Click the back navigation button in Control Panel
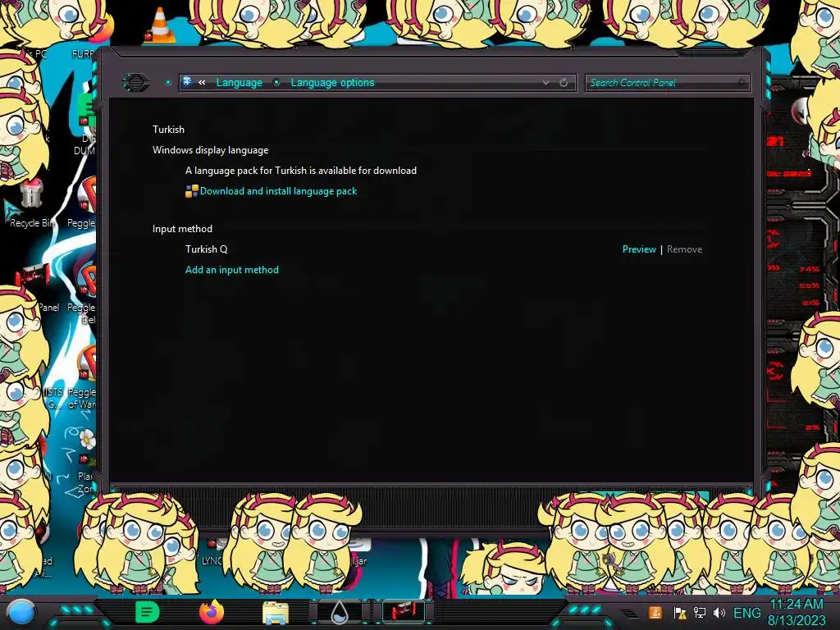 (x=136, y=83)
